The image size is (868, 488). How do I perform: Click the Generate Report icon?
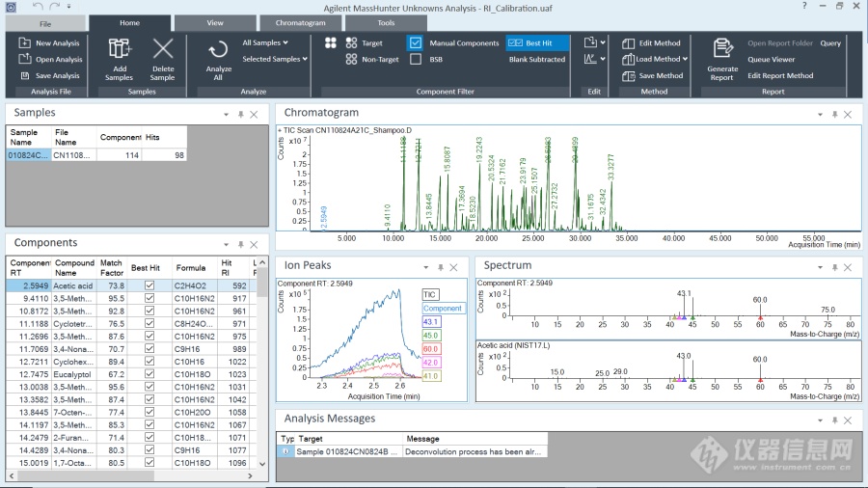[722, 48]
